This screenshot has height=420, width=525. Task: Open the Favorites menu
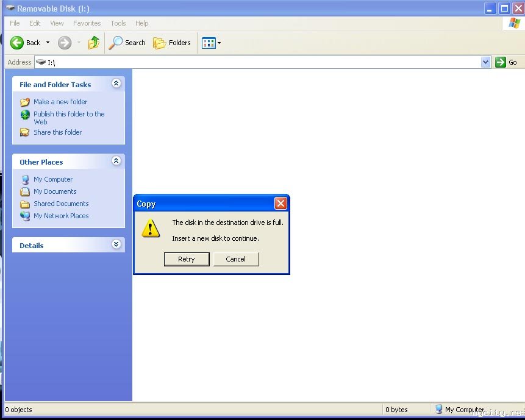tap(87, 23)
